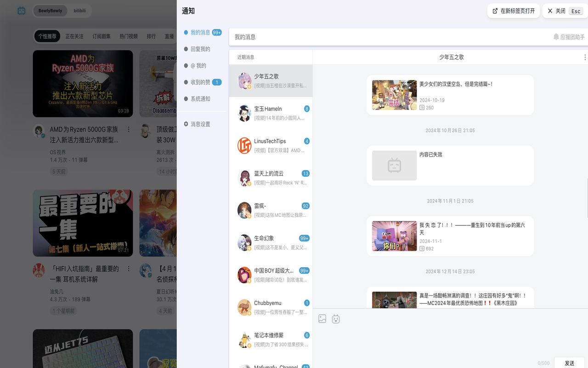Click the message reply input field at the bottom
Image resolution: width=588 pixels, height=368 pixels.
pos(436,340)
